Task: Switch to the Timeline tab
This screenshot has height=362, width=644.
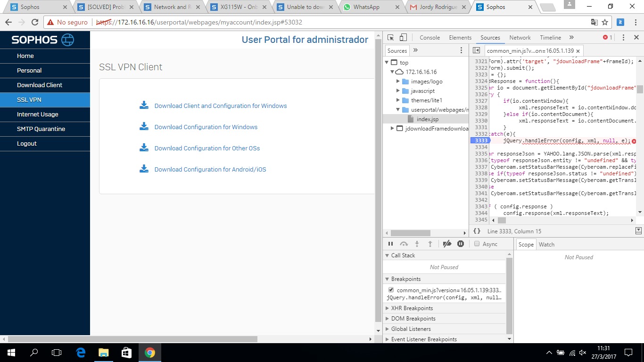Action: click(550, 38)
